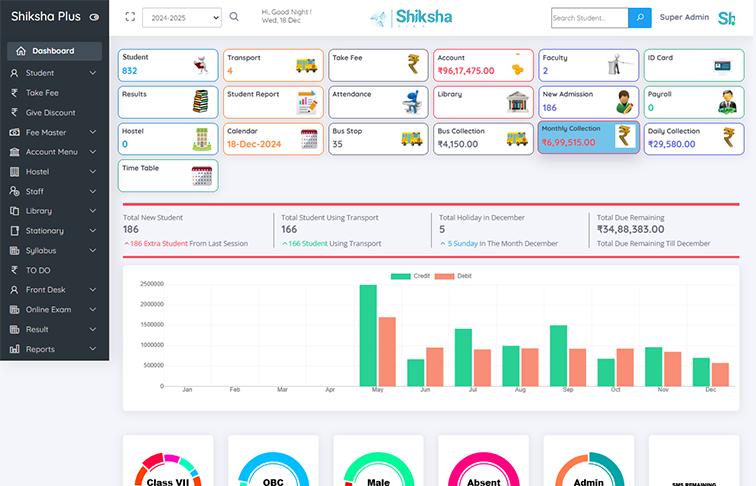Click the magnifier icon next to session dropdown
The width and height of the screenshot is (756, 486).
tap(234, 17)
